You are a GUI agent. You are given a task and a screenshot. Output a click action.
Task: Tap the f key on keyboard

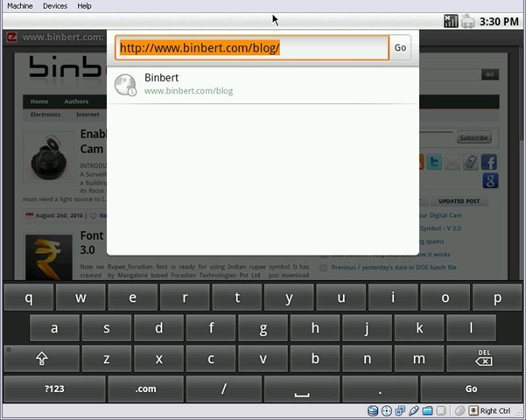[211, 328]
